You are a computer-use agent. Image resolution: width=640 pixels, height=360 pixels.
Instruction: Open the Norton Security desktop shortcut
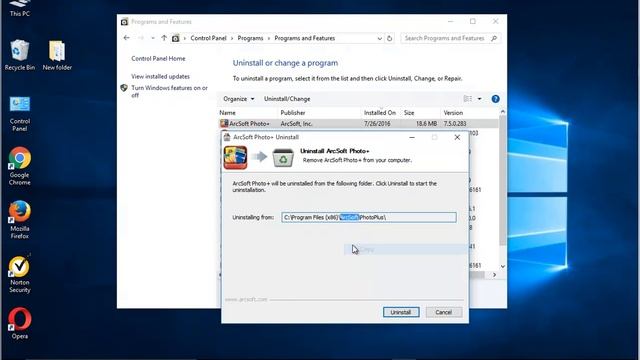point(19,274)
